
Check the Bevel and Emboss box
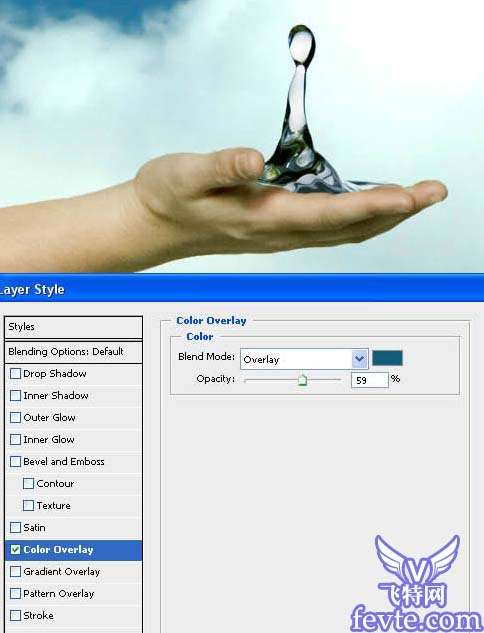pyautogui.click(x=15, y=461)
